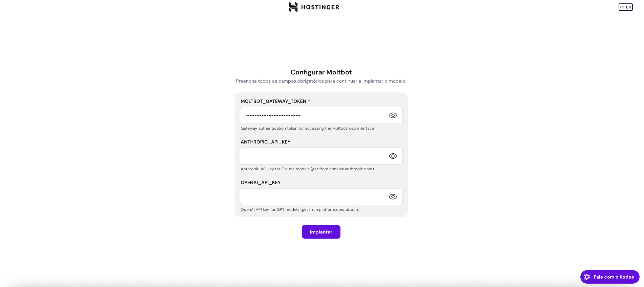This screenshot has height=287, width=644.
Task: Open the Fale com o Kodee chat
Action: click(609, 277)
